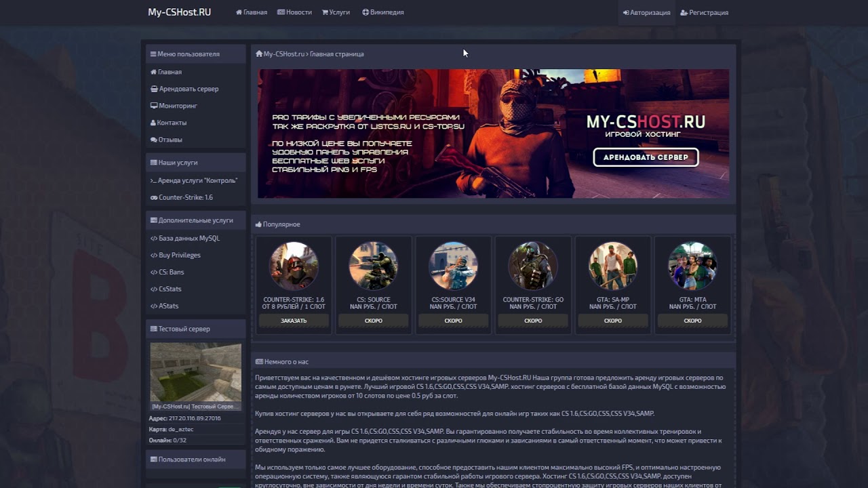Click GTA: MTA round game icon

point(692,266)
